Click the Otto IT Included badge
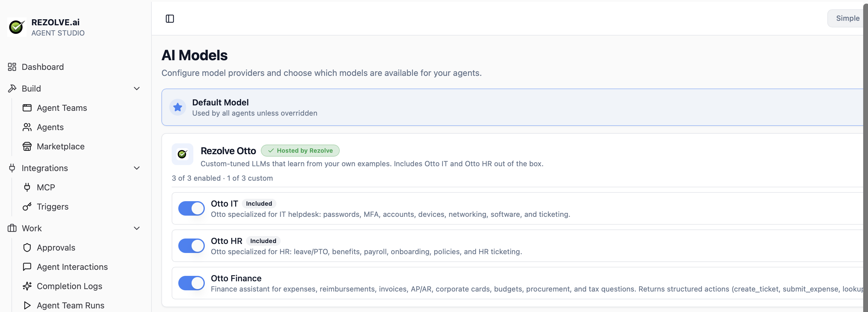Screen dimensions: 868x312 point(259,204)
